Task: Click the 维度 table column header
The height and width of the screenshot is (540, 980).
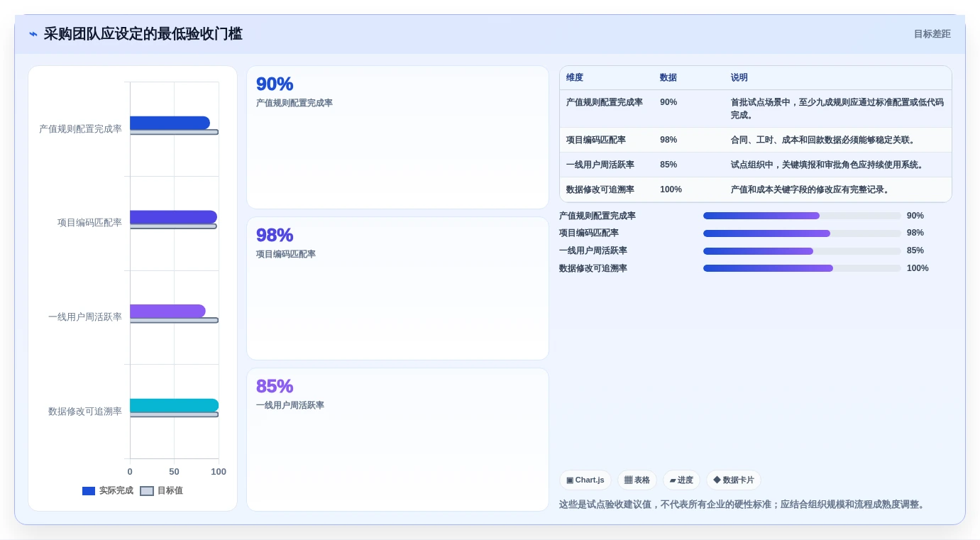Action: (x=575, y=77)
